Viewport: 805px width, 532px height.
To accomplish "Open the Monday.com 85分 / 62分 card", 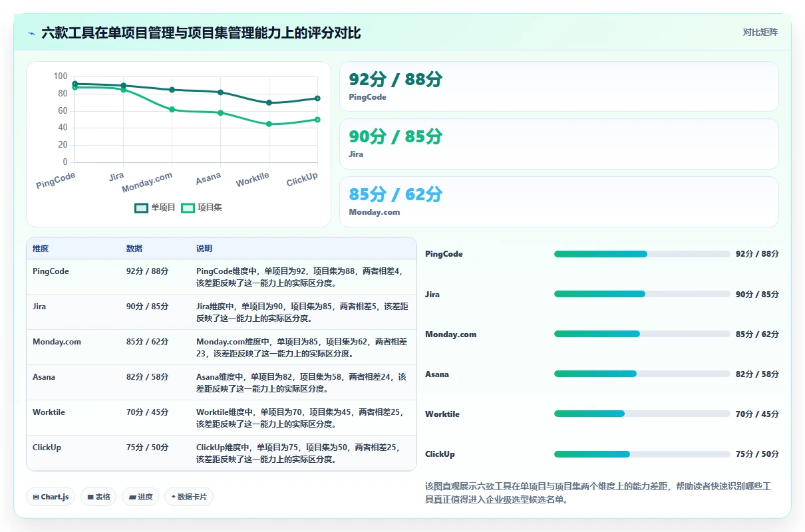I will (x=559, y=201).
